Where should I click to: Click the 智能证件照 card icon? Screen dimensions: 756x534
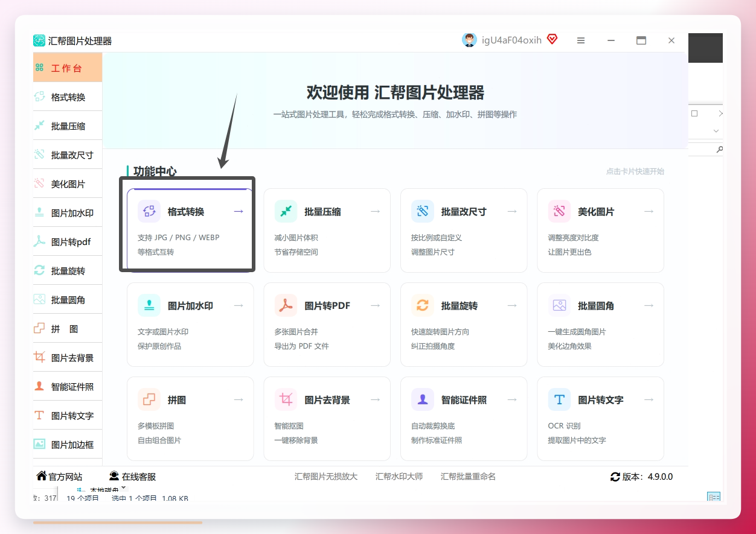[x=423, y=399]
